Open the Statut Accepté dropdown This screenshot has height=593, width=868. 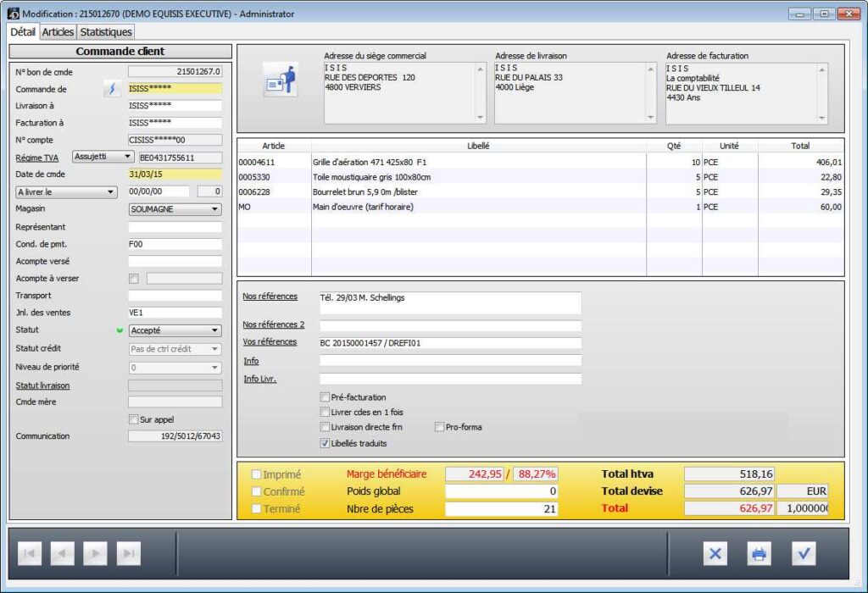click(x=175, y=330)
